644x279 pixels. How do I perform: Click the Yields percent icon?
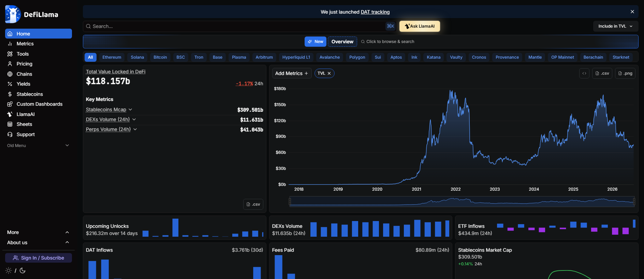coord(10,84)
